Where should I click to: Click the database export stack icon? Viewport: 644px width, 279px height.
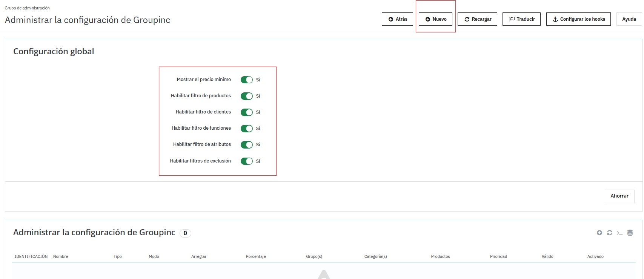pos(630,233)
